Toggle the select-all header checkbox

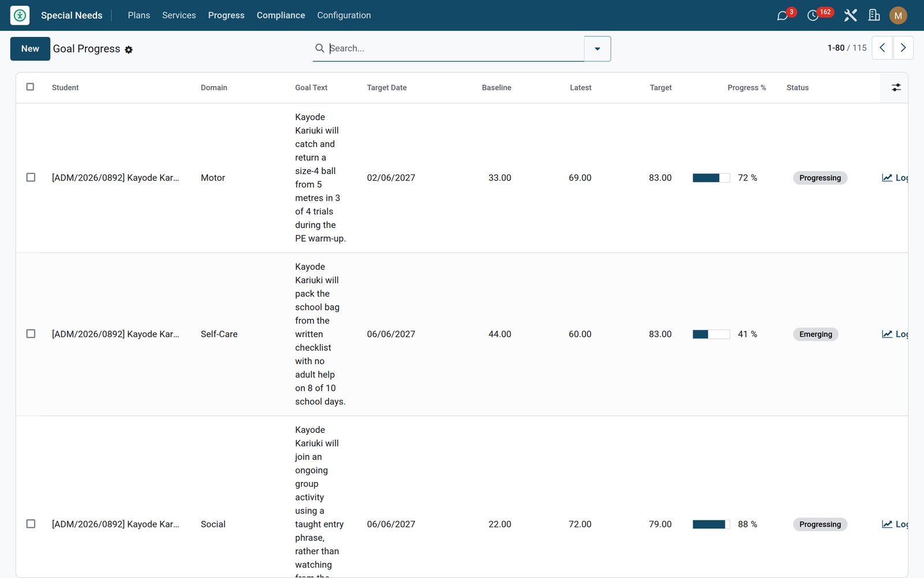coord(30,87)
